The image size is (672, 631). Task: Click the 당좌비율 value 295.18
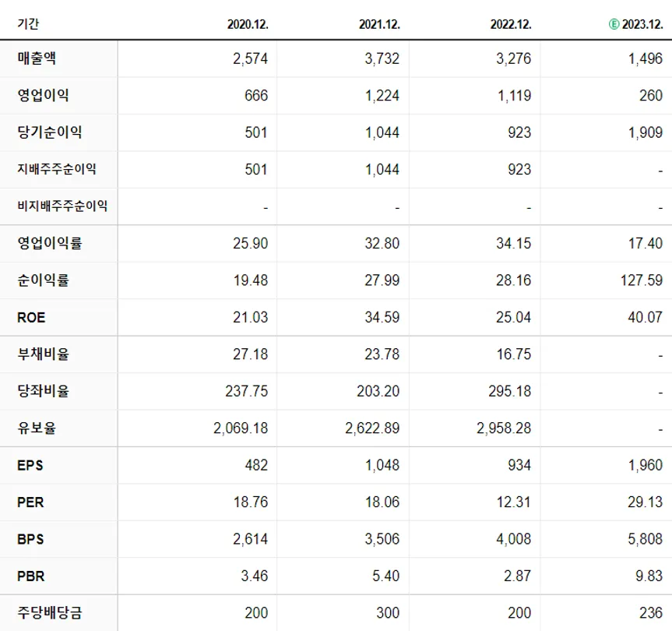[509, 391]
